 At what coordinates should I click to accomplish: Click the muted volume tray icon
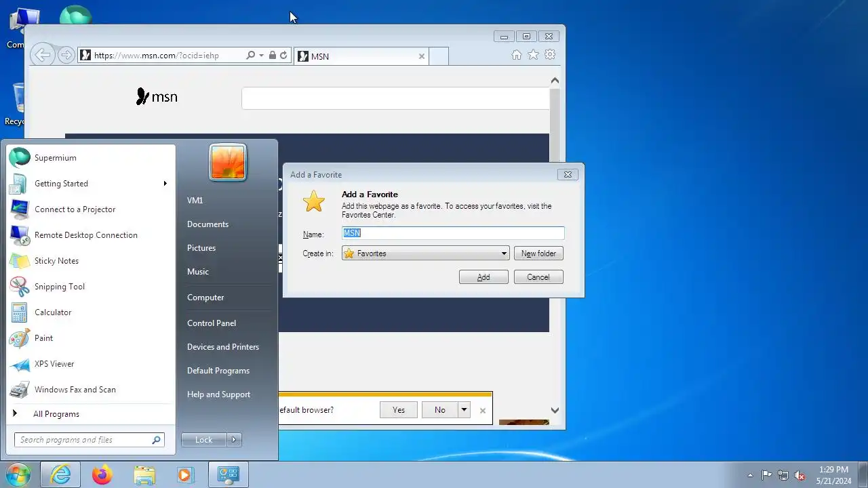click(x=800, y=475)
